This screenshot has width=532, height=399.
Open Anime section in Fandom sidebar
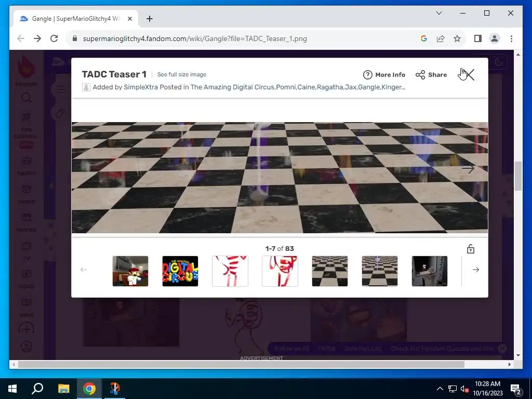click(x=26, y=194)
